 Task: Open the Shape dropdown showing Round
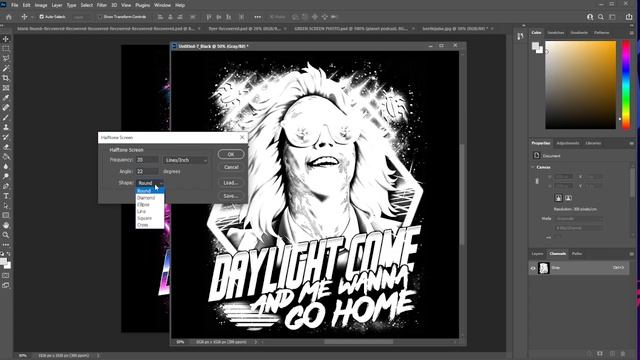(150, 183)
